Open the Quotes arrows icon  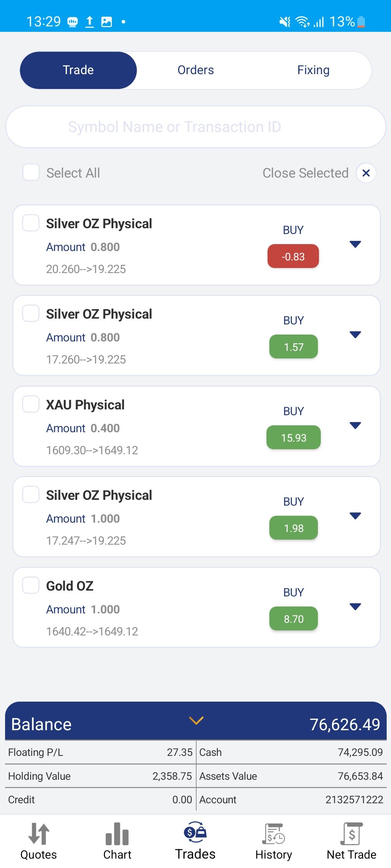(39, 834)
